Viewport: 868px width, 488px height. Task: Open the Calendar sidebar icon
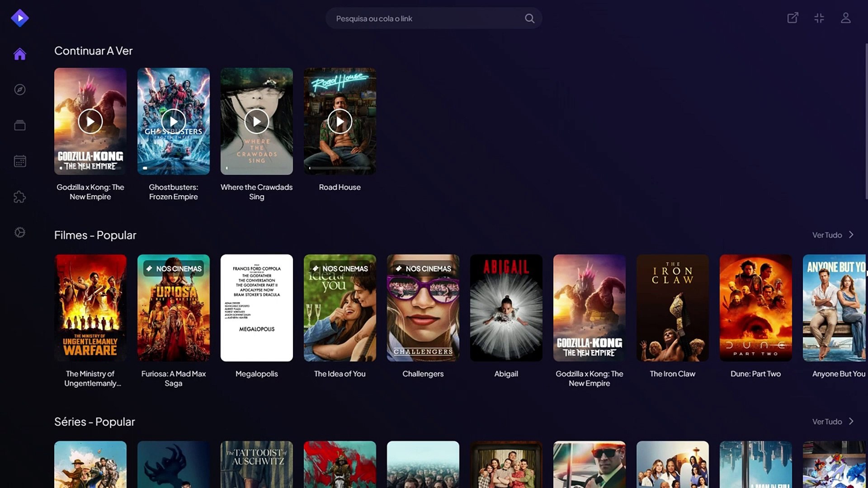click(x=20, y=161)
